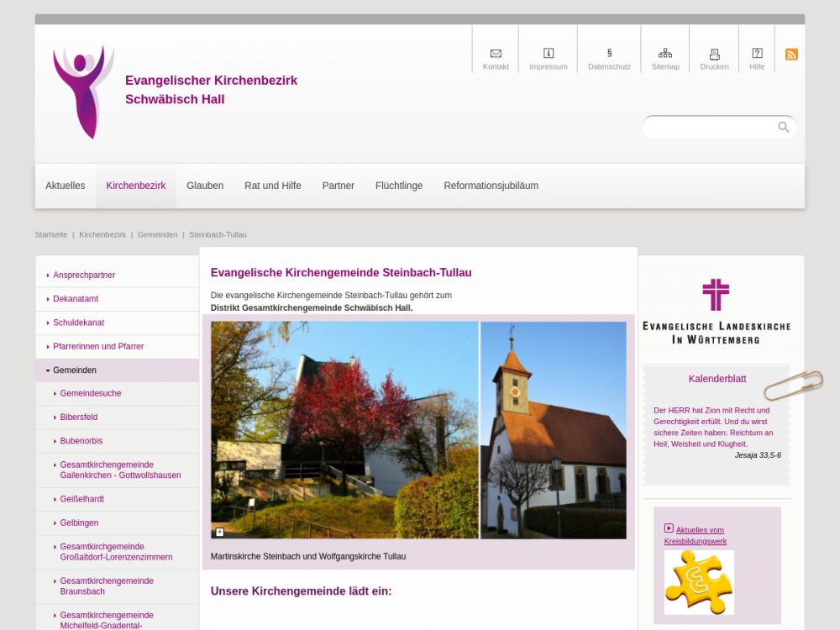Click the Evangelische Landeskirche in Württemberg logo

point(716,312)
